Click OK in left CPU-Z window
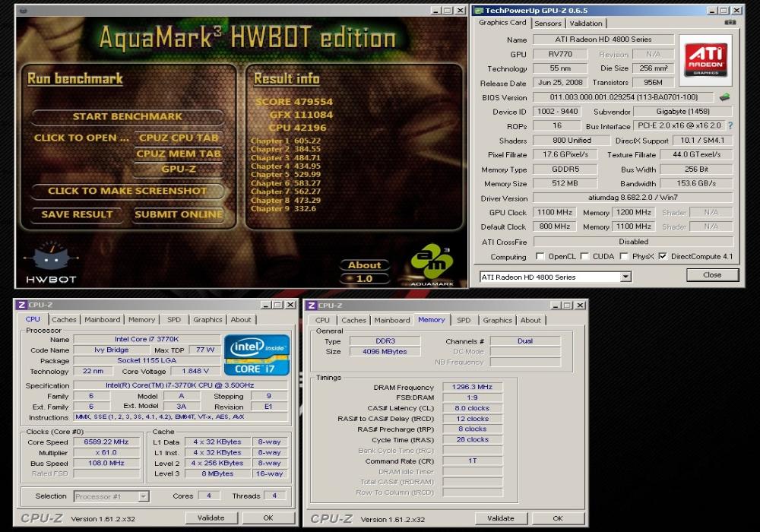Viewport: 760px width, 532px height. pos(268,518)
